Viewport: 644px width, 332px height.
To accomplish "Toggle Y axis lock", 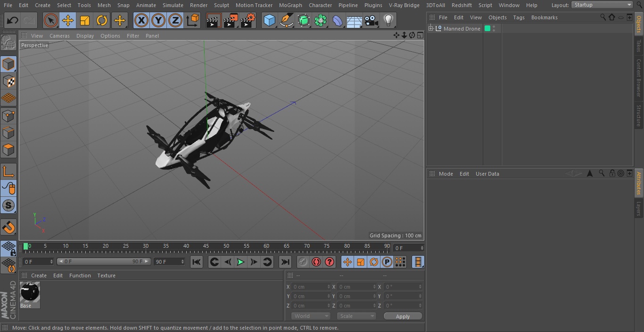I will (x=158, y=20).
